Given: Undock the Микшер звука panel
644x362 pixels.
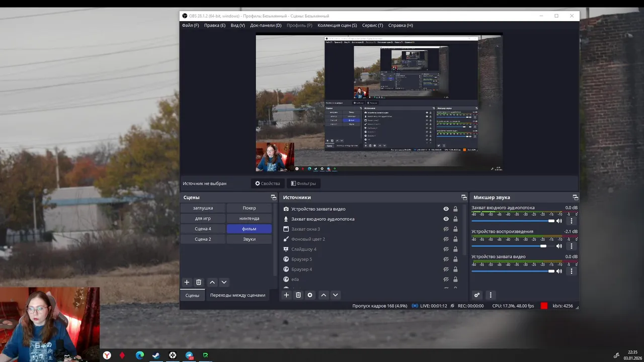Looking at the screenshot, I should (x=575, y=198).
